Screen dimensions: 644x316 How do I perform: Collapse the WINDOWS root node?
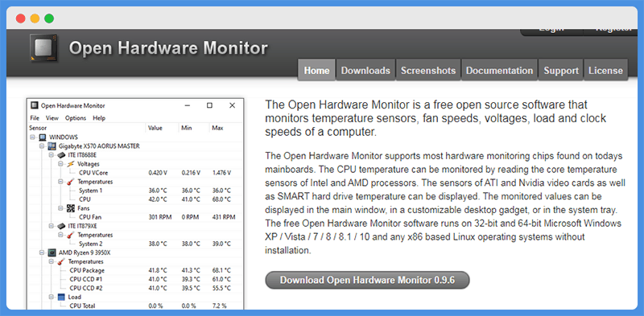pos(32,137)
